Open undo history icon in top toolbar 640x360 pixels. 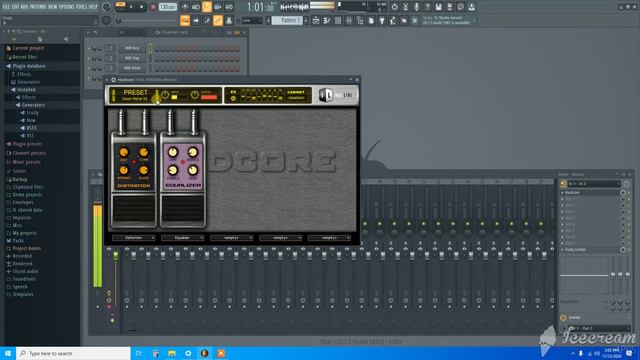tap(394, 7)
